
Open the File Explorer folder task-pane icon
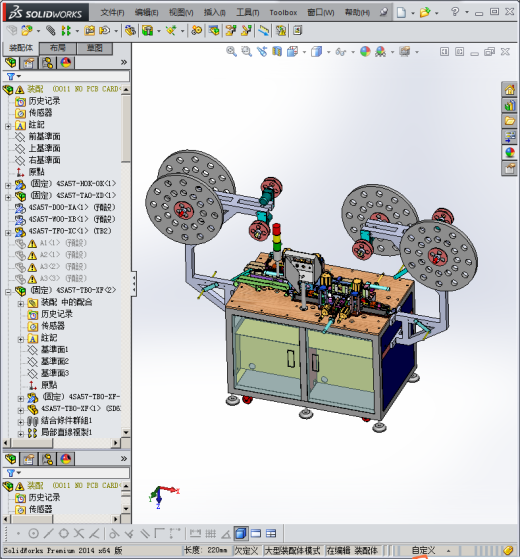coord(509,121)
